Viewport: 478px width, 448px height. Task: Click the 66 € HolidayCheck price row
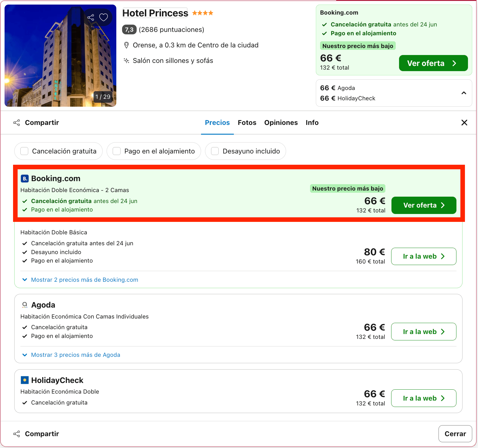[x=348, y=98]
